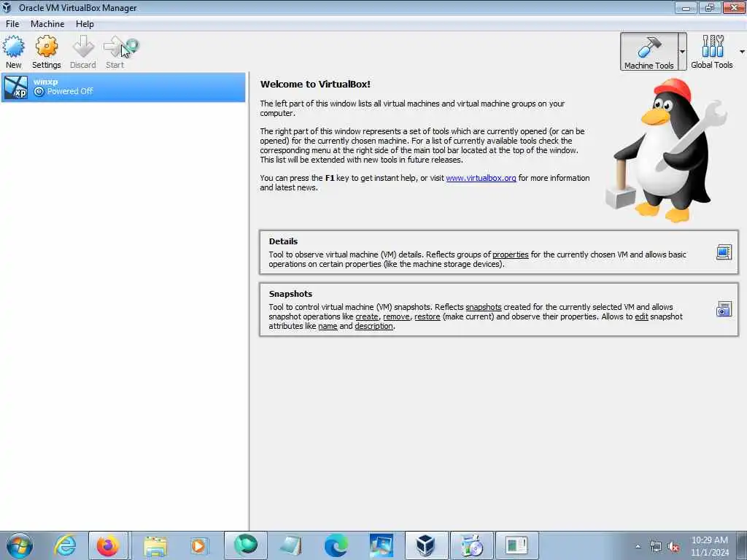The width and height of the screenshot is (747, 560).
Task: Click the notepad taskbar icon
Action: click(x=290, y=545)
